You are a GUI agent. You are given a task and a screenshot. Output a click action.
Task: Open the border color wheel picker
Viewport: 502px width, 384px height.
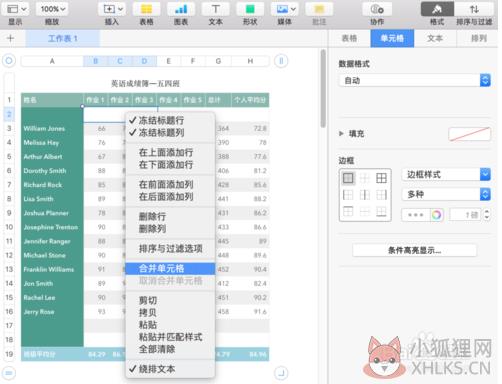coord(437,215)
